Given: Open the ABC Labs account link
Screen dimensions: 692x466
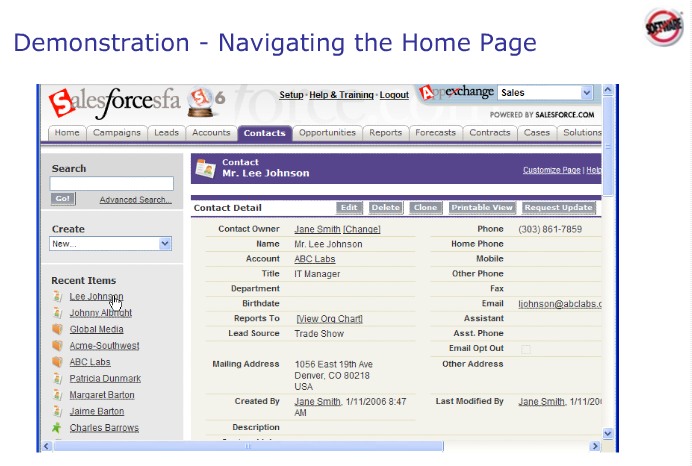Looking at the screenshot, I should (x=314, y=259).
